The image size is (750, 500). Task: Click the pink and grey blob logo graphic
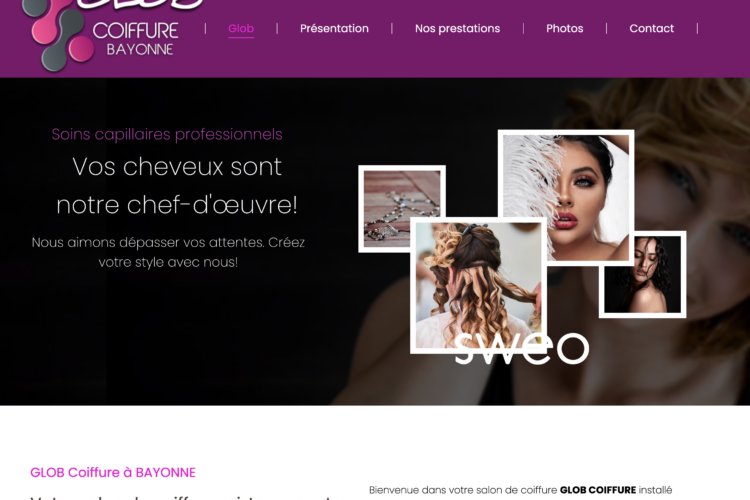tap(57, 35)
